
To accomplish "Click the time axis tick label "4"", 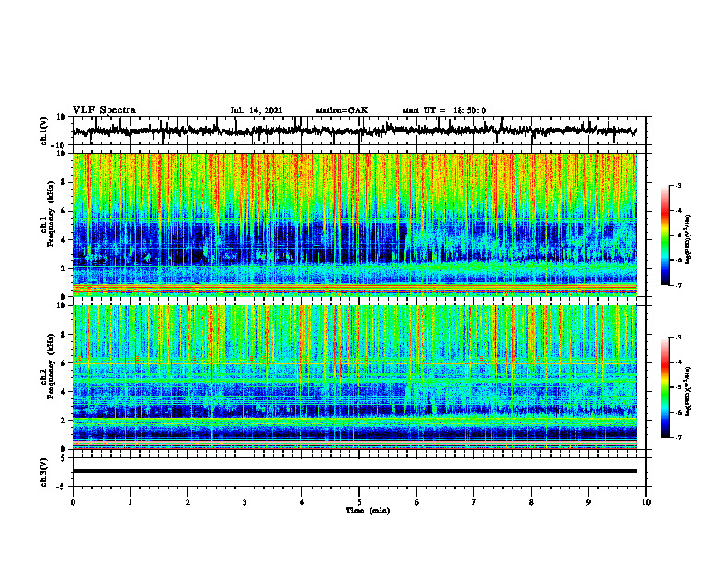I will (x=302, y=502).
